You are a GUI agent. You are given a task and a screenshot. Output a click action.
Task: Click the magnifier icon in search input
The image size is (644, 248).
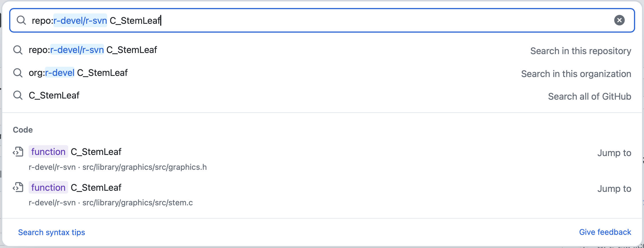coord(21,20)
